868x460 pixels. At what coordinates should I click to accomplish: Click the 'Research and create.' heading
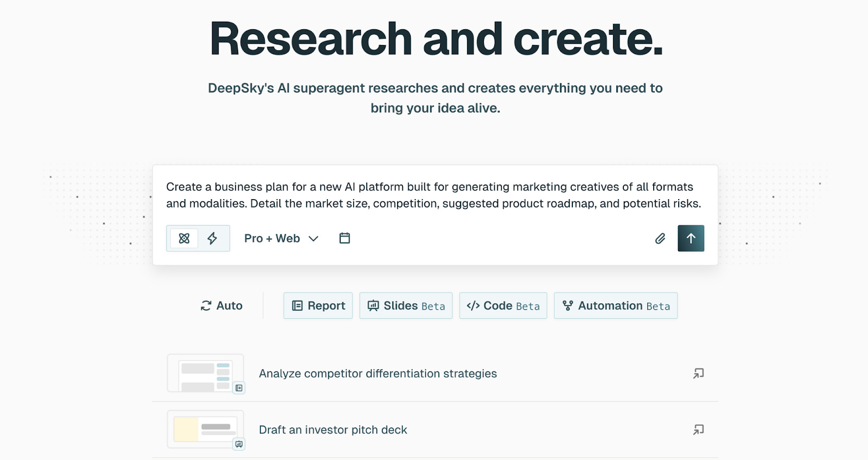pos(436,39)
